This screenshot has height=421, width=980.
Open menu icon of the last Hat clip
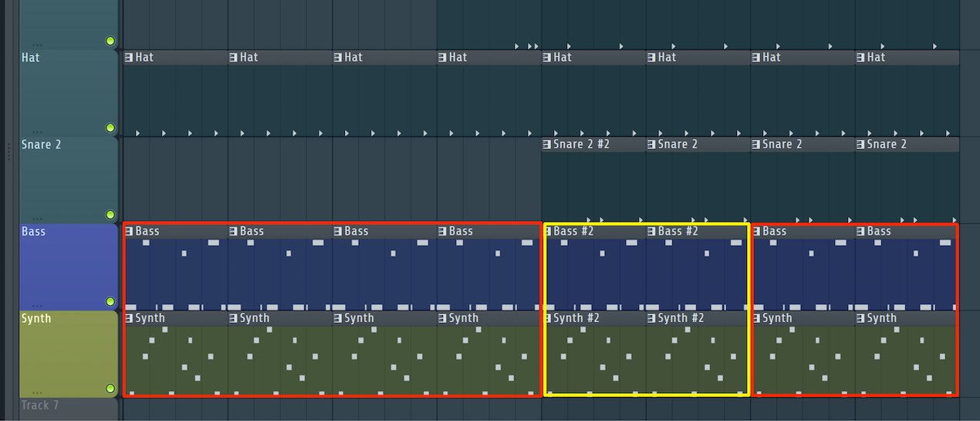point(860,57)
